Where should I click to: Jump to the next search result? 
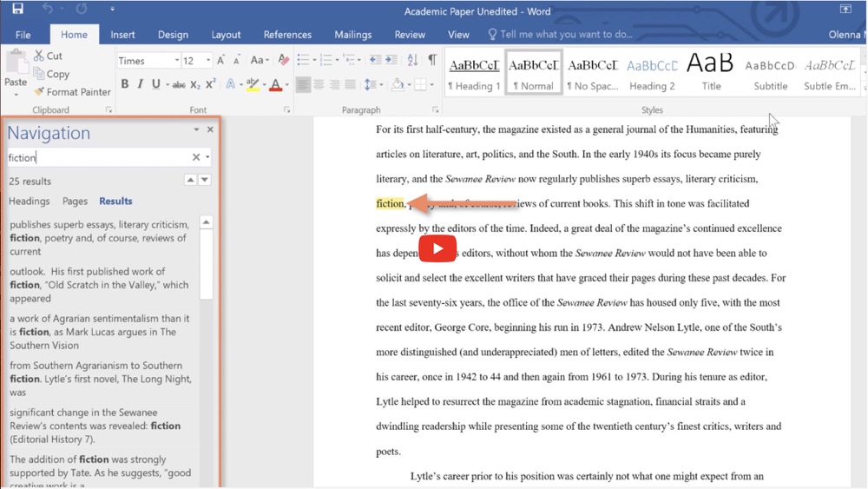205,180
